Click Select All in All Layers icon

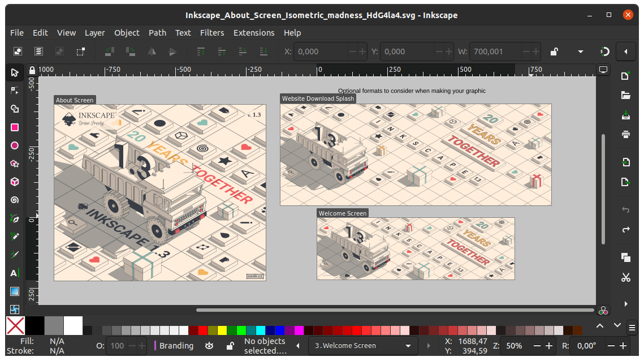pos(38,51)
